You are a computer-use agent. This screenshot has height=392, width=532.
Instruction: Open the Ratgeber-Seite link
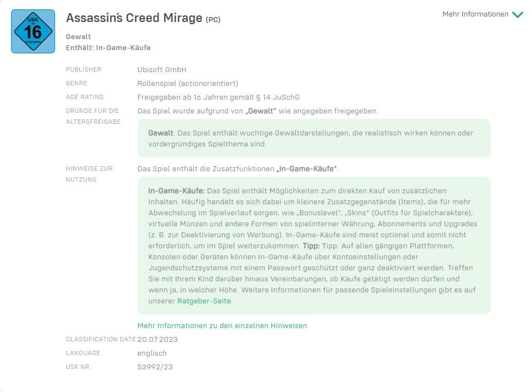204,301
